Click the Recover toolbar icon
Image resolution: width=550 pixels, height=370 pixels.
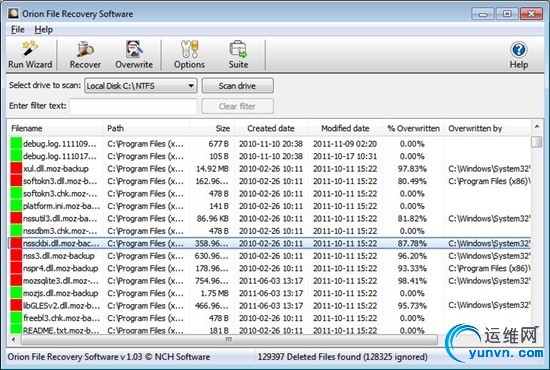tap(85, 55)
